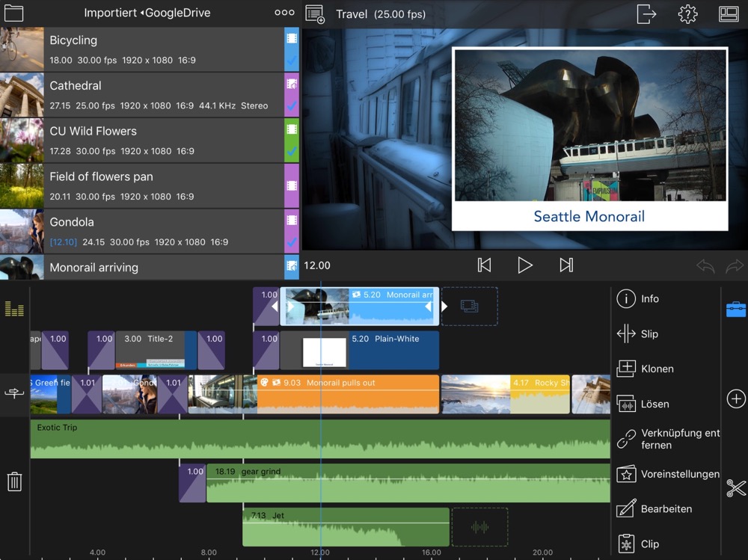This screenshot has width=748, height=560.
Task: Open the media library folder
Action: click(13, 13)
